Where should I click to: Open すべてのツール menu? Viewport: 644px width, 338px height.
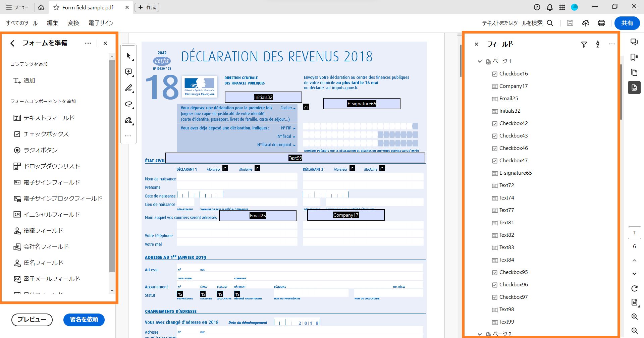tap(21, 23)
